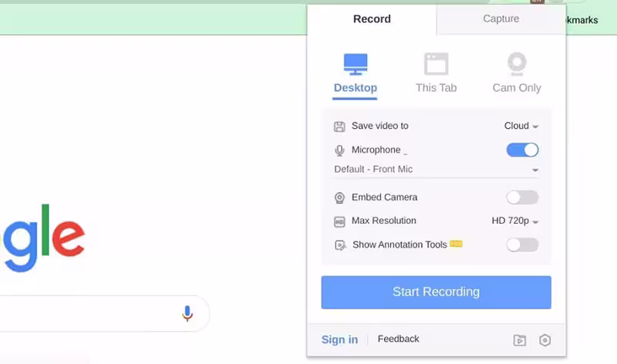Switch to the Record tab
This screenshot has height=364, width=617.
[x=372, y=19]
